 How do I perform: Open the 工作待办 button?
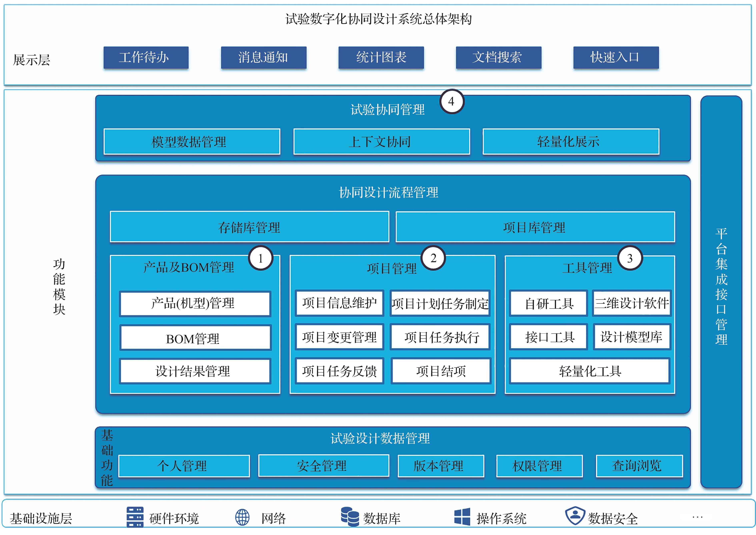click(146, 58)
